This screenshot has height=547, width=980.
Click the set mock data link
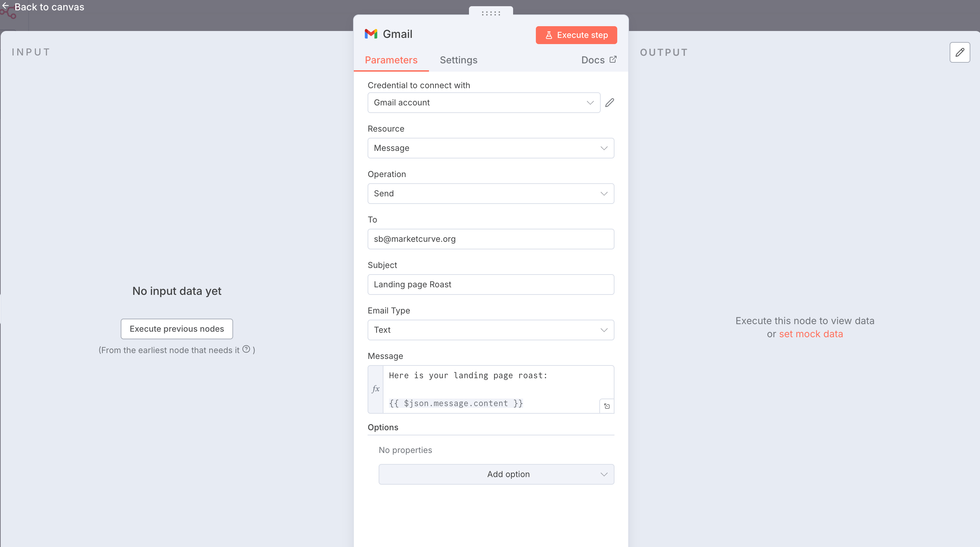(x=811, y=334)
